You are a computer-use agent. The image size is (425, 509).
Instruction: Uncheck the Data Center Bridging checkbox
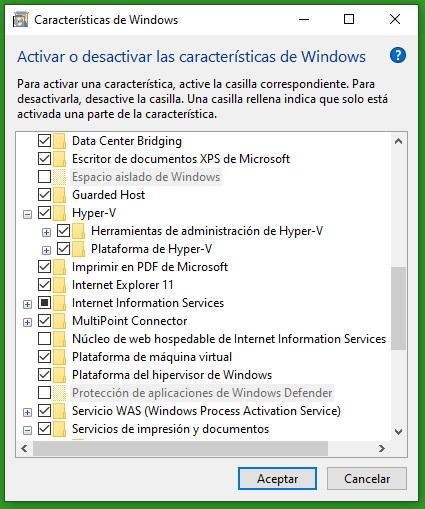[44, 141]
